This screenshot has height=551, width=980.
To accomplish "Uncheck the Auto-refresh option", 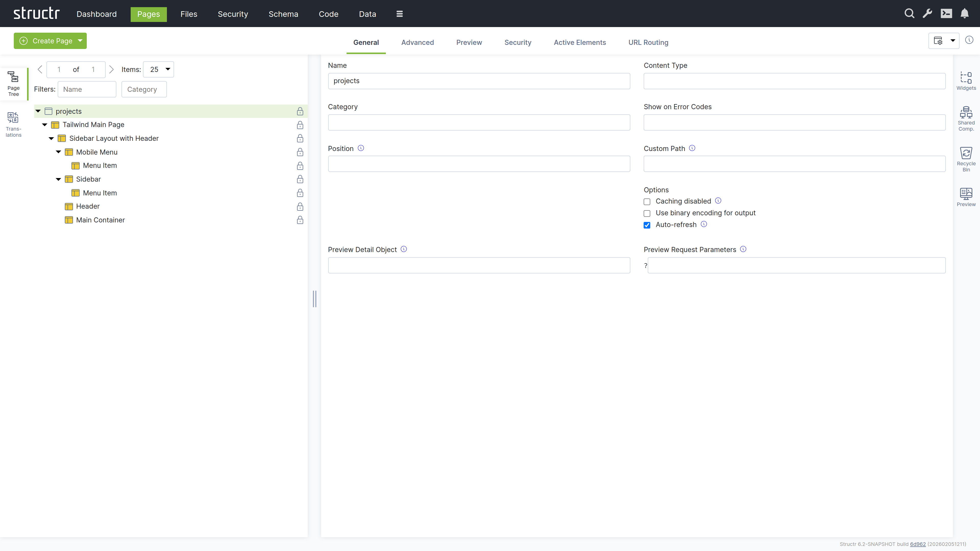I will coord(647,225).
